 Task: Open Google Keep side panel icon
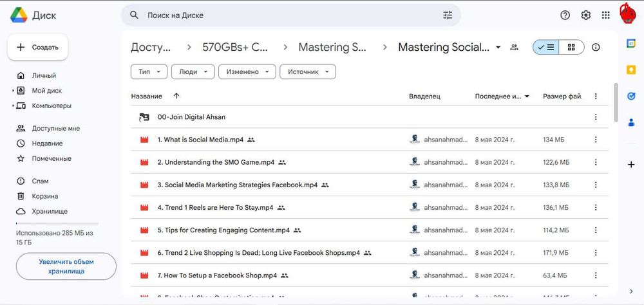[x=631, y=69]
